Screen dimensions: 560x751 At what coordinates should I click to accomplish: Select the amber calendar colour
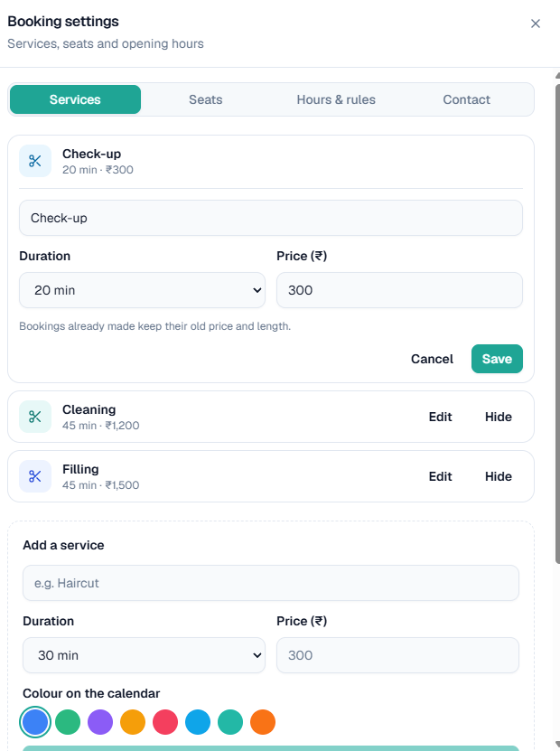pyautogui.click(x=133, y=722)
